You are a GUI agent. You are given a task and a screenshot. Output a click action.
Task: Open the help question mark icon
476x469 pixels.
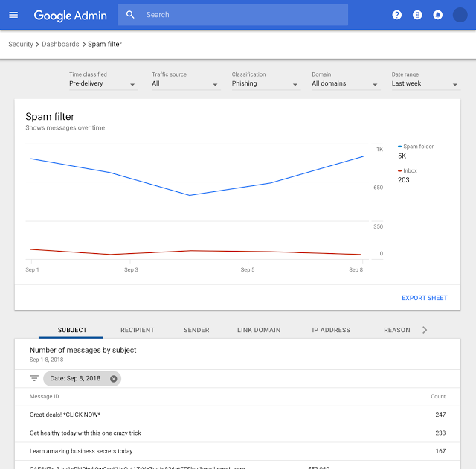[x=396, y=15]
